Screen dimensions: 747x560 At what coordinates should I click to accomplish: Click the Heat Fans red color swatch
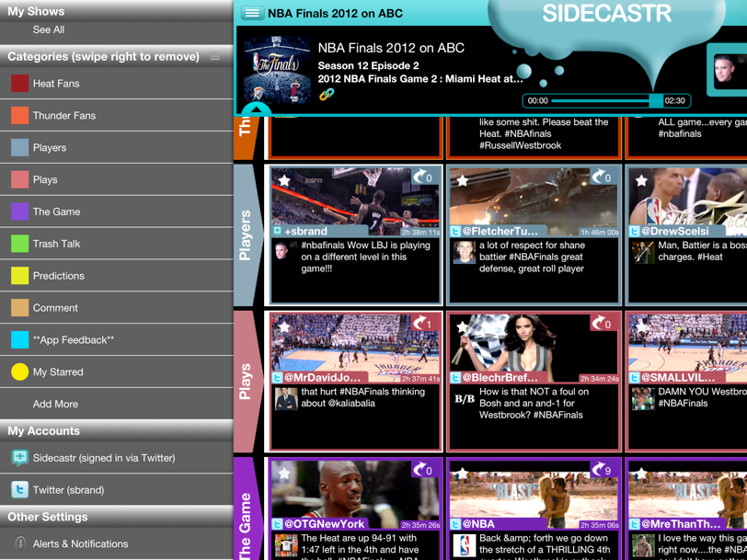(x=19, y=84)
